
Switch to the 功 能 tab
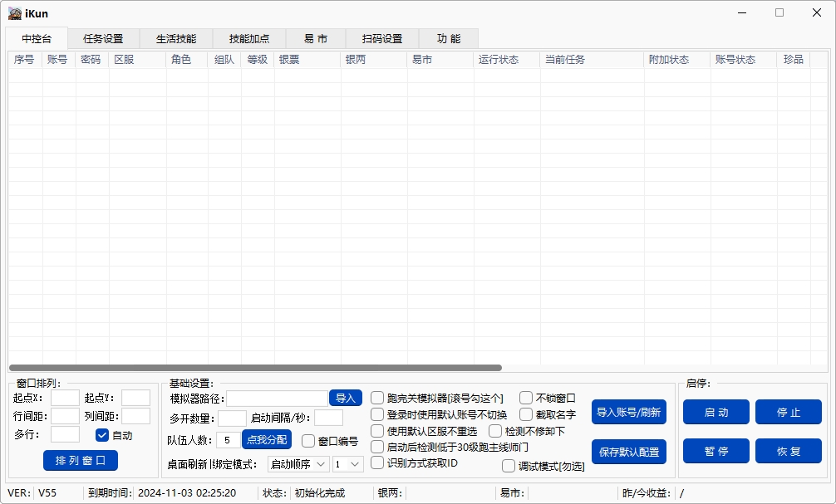450,38
